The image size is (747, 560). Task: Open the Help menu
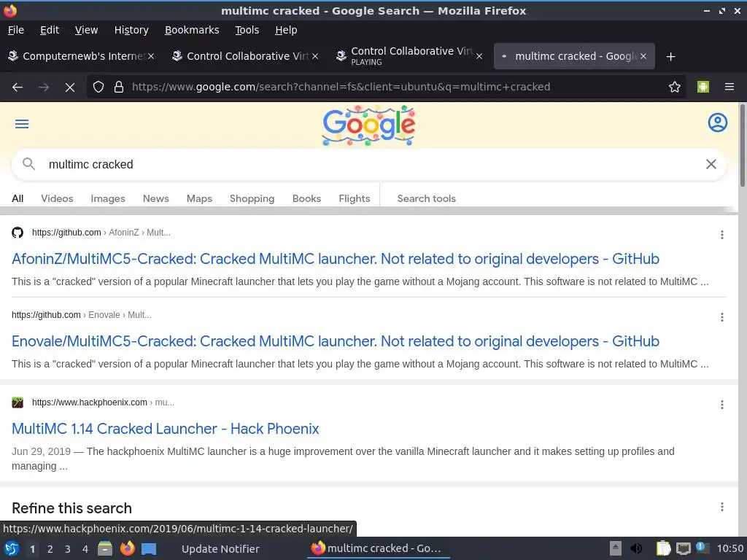pyautogui.click(x=286, y=30)
